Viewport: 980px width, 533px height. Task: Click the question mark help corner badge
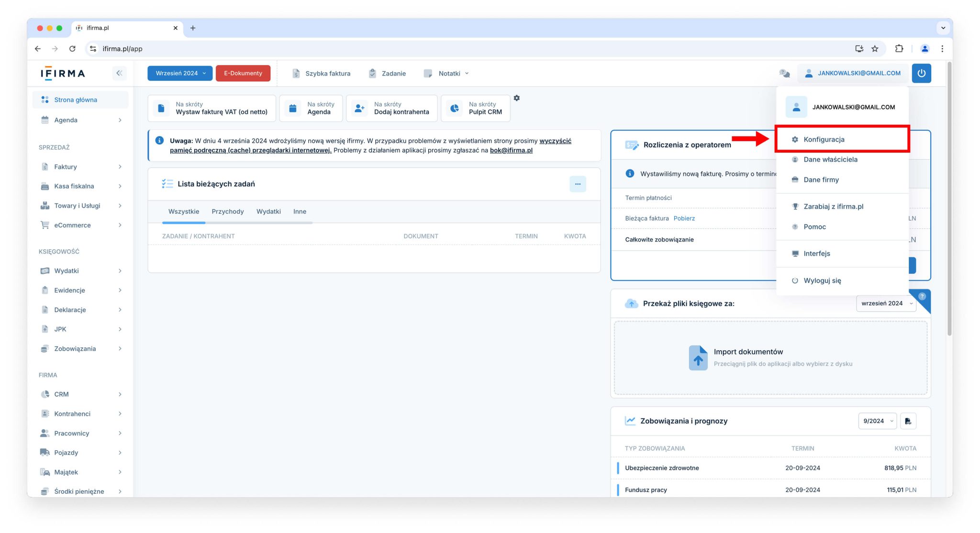tap(922, 297)
